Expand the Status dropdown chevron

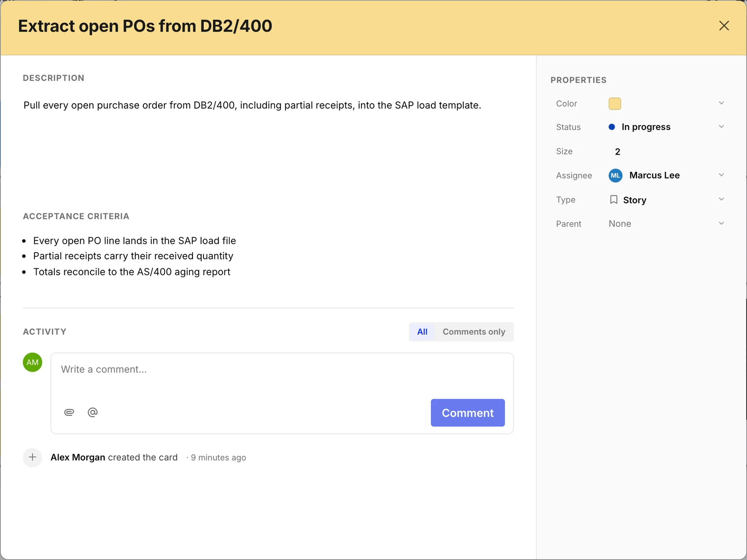point(721,127)
